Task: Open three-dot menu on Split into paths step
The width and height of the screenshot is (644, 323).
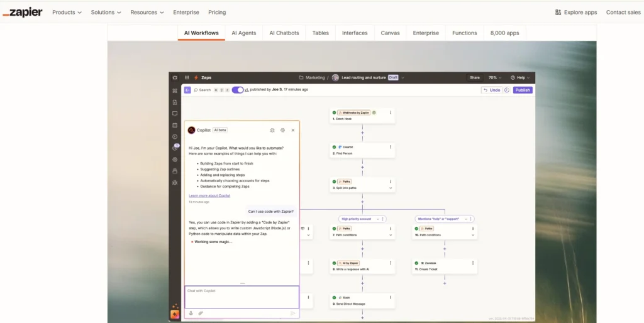Action: [x=391, y=182]
